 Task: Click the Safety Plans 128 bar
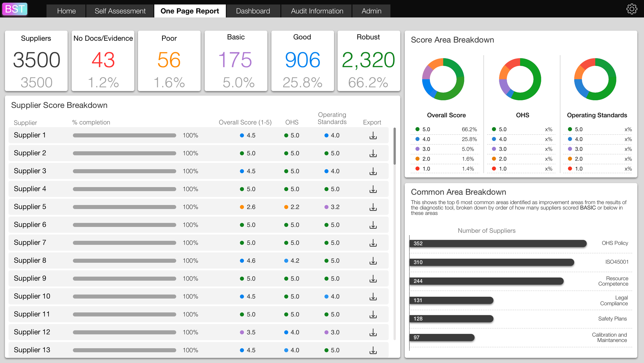click(x=451, y=319)
